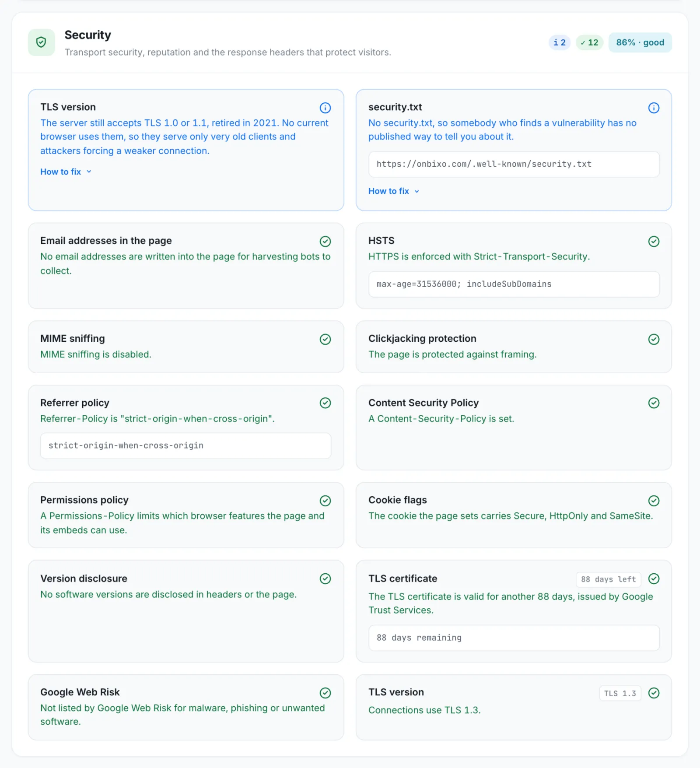Click the check icon on Referrer policy card
Image resolution: width=700 pixels, height=768 pixels.
point(325,403)
